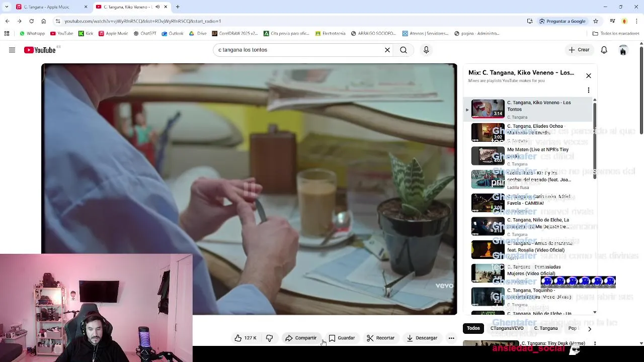Open Outlook bookmark

click(173, 34)
